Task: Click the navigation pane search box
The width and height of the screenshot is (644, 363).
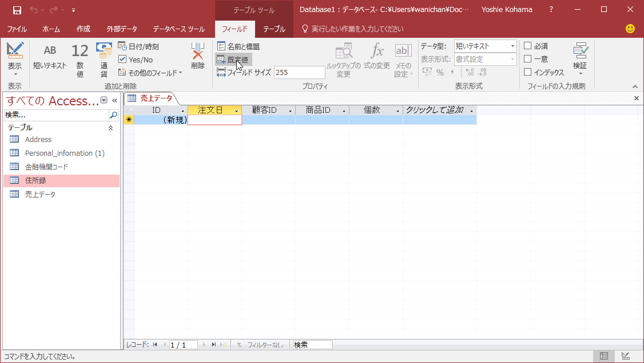Action: click(56, 115)
